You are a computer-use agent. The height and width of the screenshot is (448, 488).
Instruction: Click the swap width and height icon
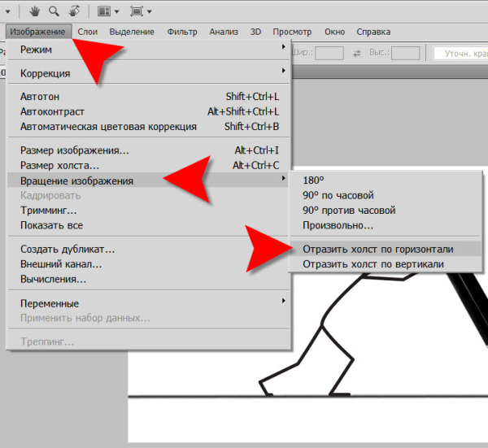tap(357, 54)
